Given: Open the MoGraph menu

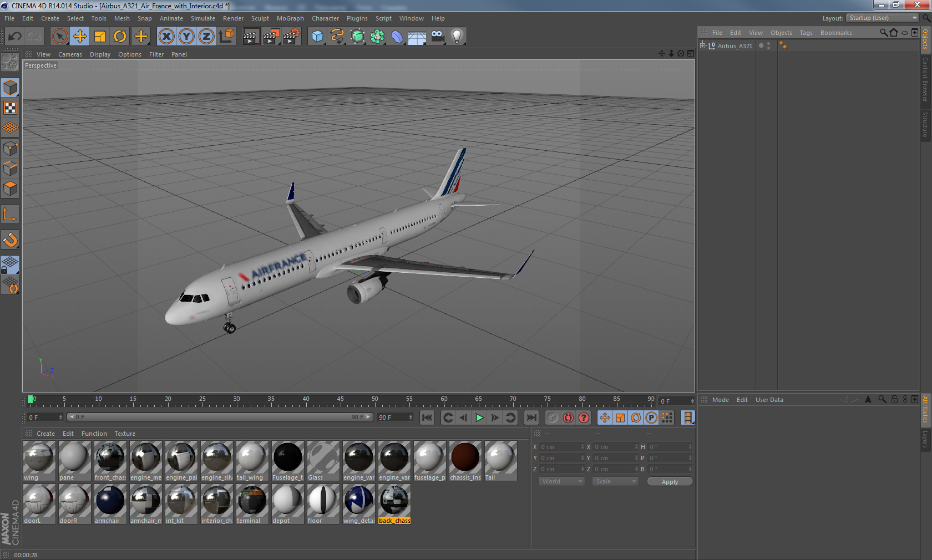Looking at the screenshot, I should (290, 18).
